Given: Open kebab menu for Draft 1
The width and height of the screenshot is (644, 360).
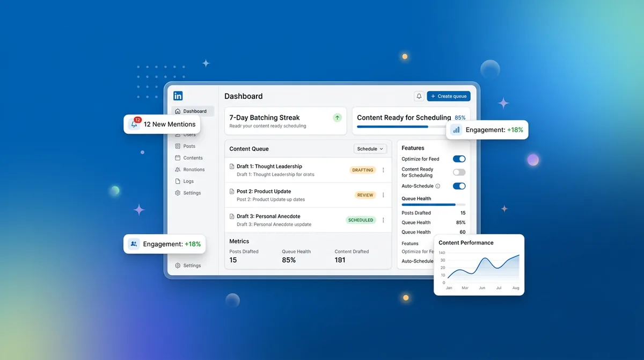Looking at the screenshot, I should tap(383, 170).
